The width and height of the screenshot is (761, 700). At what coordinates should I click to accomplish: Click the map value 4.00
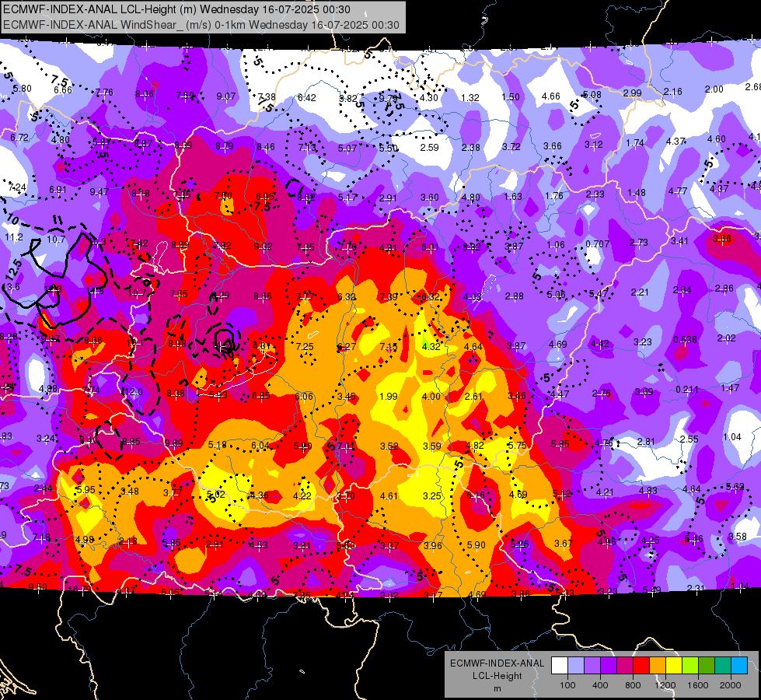tap(431, 397)
